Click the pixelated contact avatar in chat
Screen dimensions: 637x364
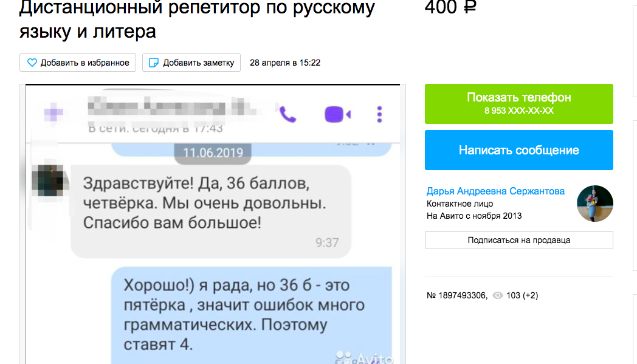tap(49, 180)
